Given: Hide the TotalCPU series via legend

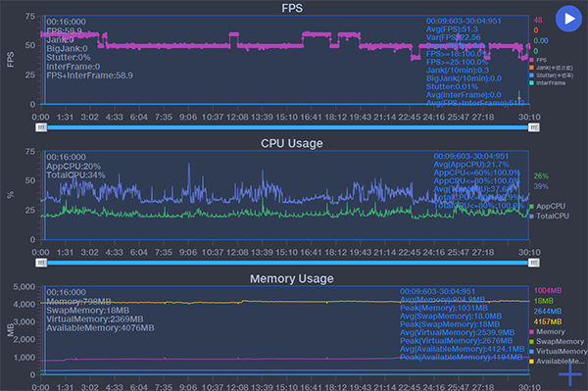Looking at the screenshot, I should click(549, 216).
